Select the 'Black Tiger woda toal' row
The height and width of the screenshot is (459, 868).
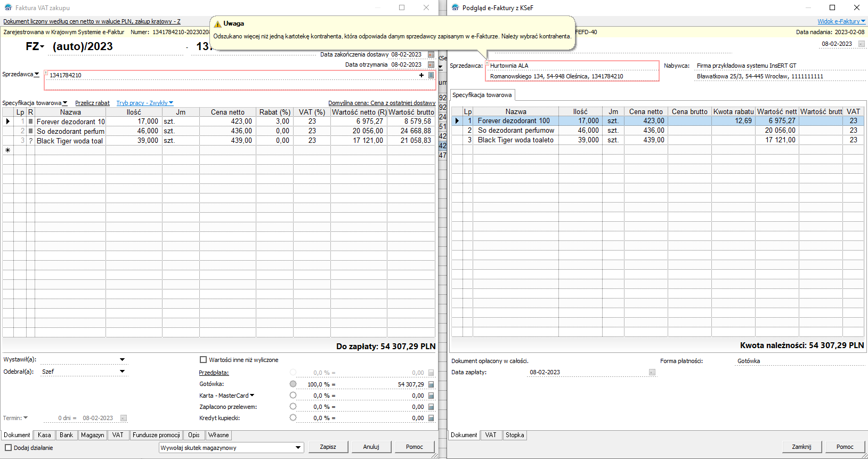[70, 141]
